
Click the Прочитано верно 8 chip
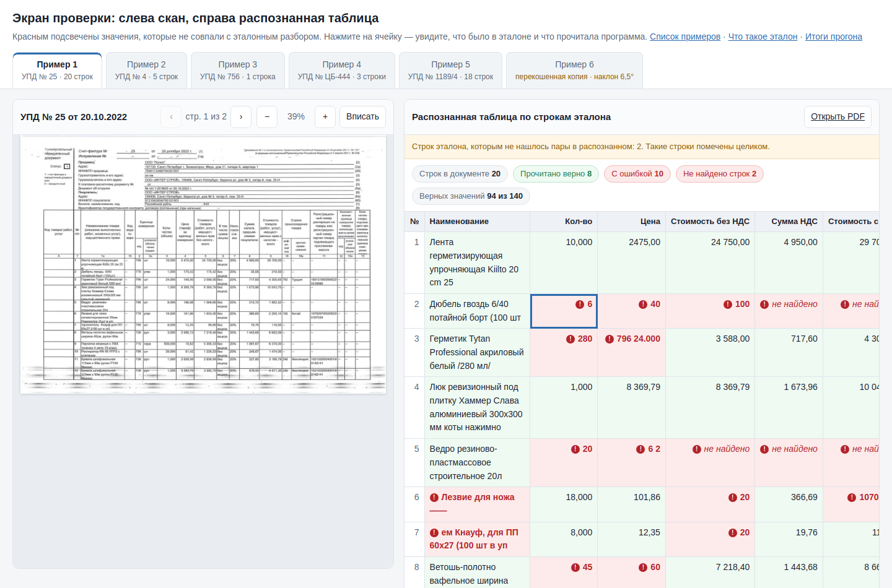click(556, 174)
